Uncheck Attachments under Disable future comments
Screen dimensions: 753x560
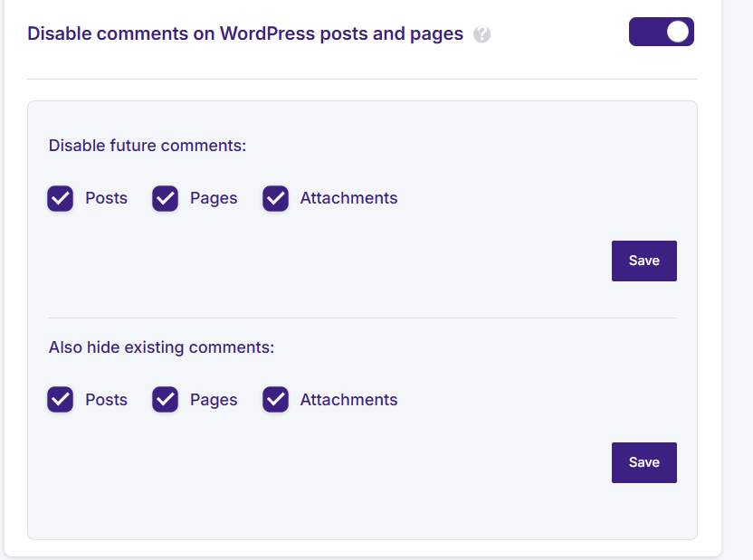[x=276, y=198]
